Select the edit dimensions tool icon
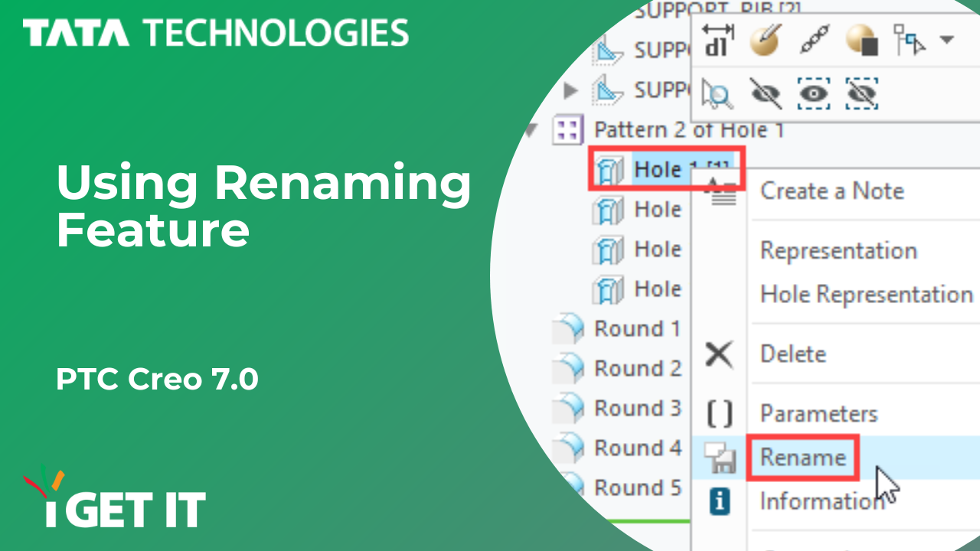This screenshot has width=980, height=551. (719, 38)
